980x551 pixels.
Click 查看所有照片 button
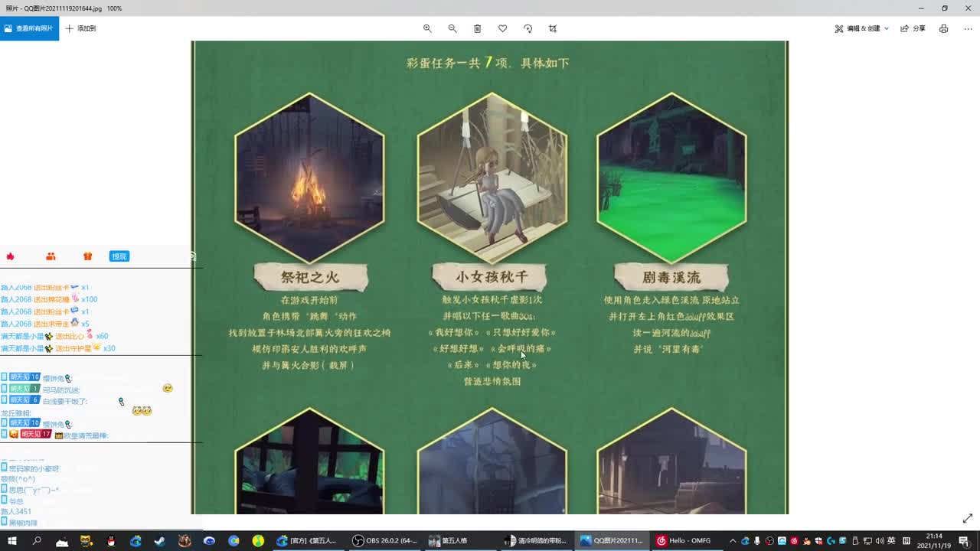coord(29,28)
